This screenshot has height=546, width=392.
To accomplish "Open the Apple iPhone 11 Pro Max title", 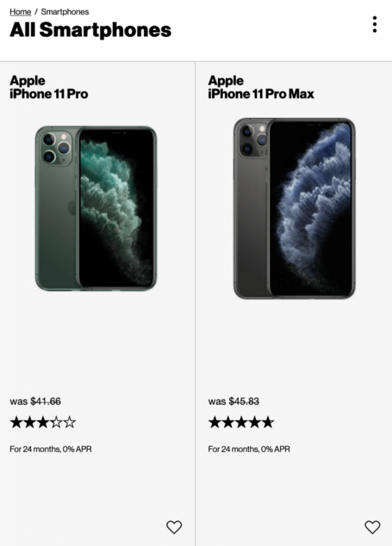I will [x=261, y=87].
